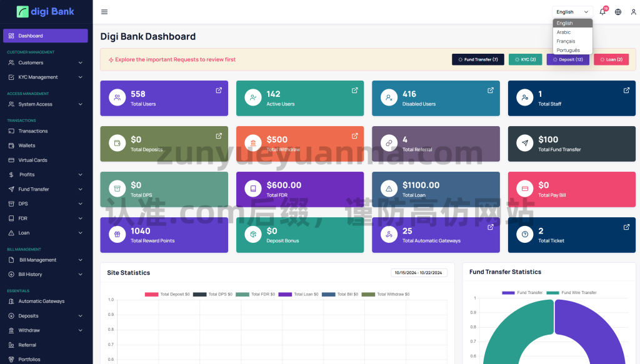640x364 pixels.
Task: Open Referral in sidebar
Action: pos(45,345)
